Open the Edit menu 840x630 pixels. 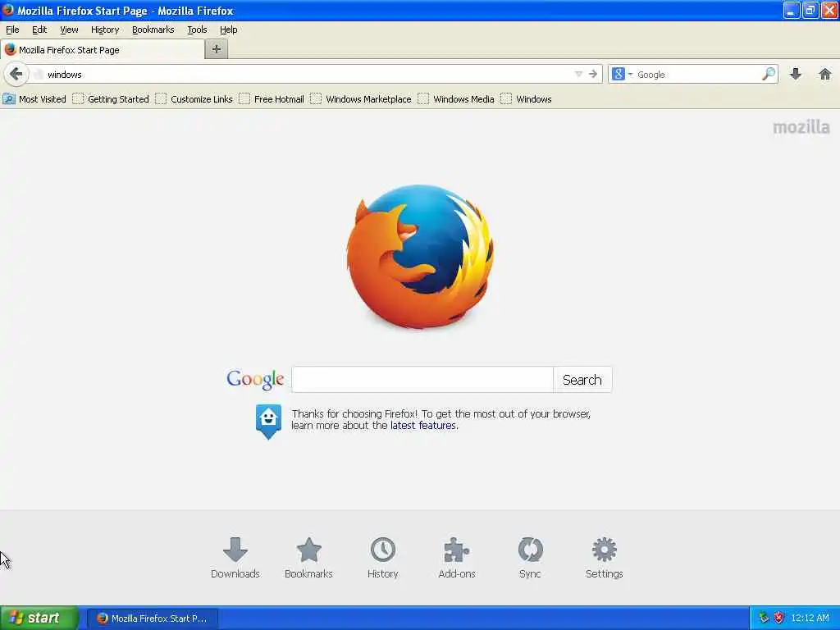[x=39, y=30]
